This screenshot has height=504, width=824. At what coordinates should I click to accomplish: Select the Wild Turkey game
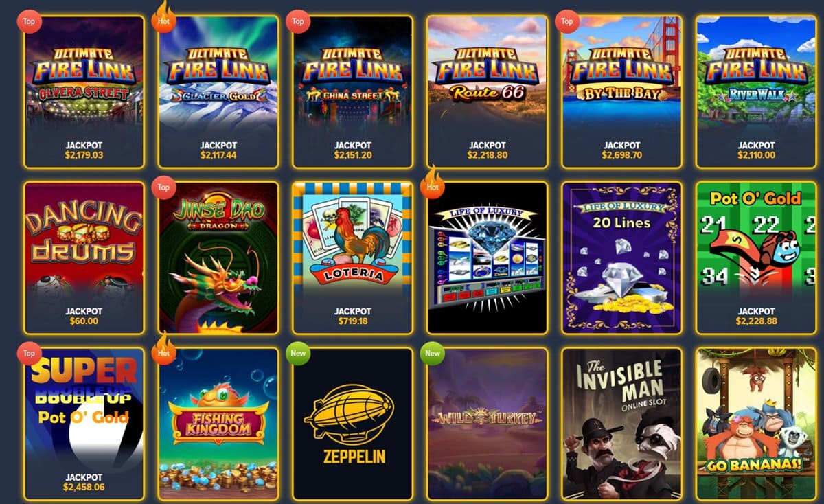coord(488,424)
